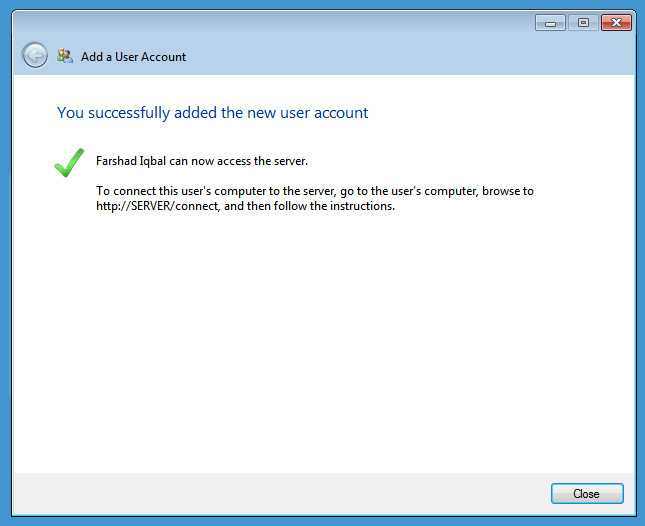Click the back arrow button

click(x=35, y=56)
